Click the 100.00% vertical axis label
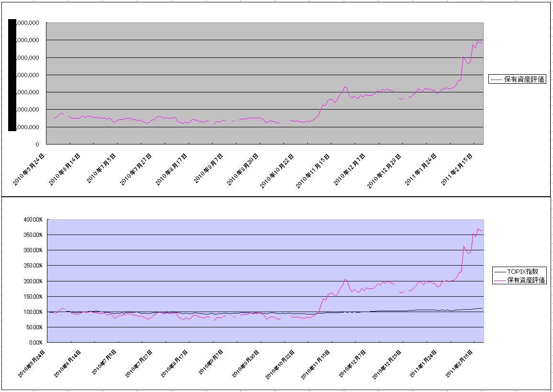 click(x=33, y=312)
